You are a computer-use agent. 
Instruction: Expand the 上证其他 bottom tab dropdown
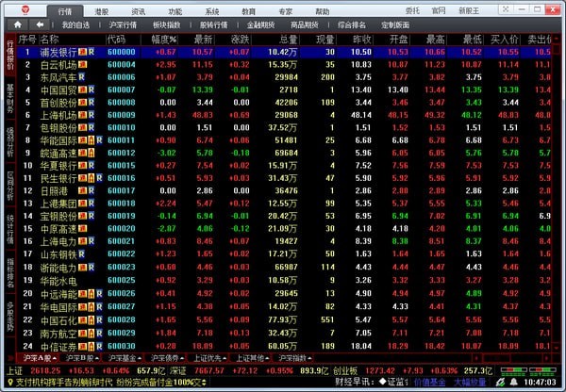coord(267,358)
